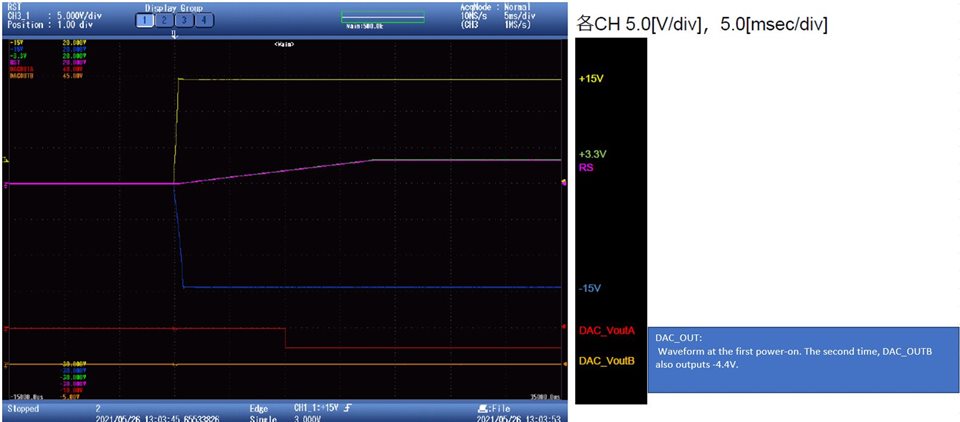The width and height of the screenshot is (960, 422).
Task: Click the trigger position arrow marker
Action: click(174, 35)
